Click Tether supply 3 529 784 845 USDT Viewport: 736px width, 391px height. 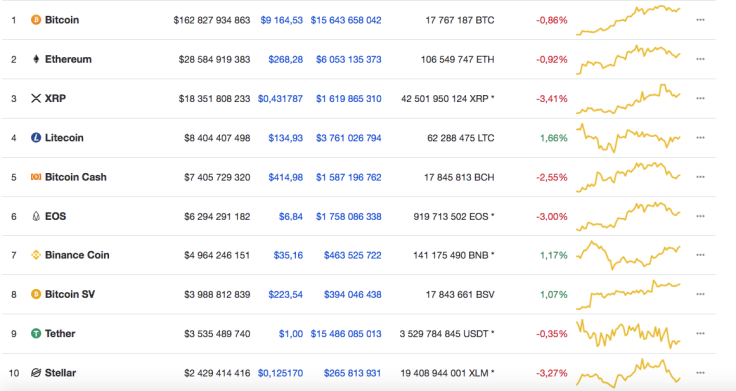(x=444, y=334)
